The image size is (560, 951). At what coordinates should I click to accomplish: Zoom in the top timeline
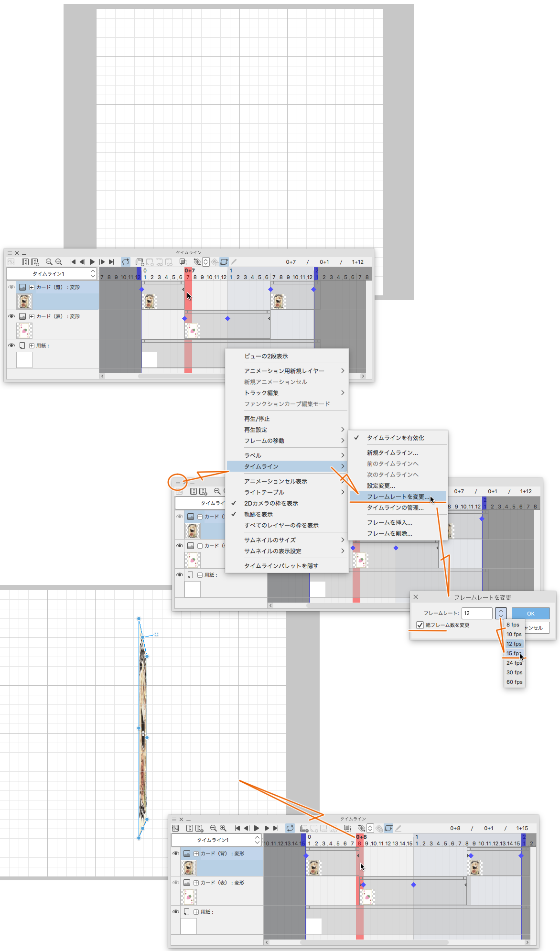[59, 262]
